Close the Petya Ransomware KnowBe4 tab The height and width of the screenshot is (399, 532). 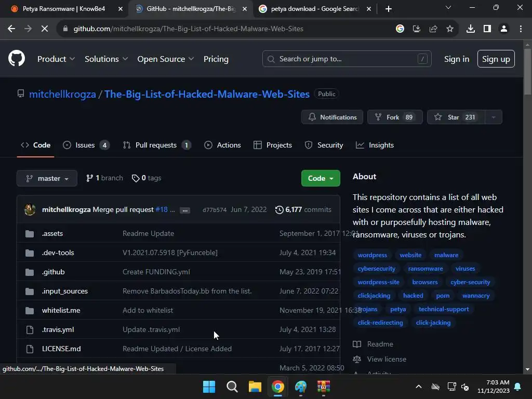click(121, 9)
